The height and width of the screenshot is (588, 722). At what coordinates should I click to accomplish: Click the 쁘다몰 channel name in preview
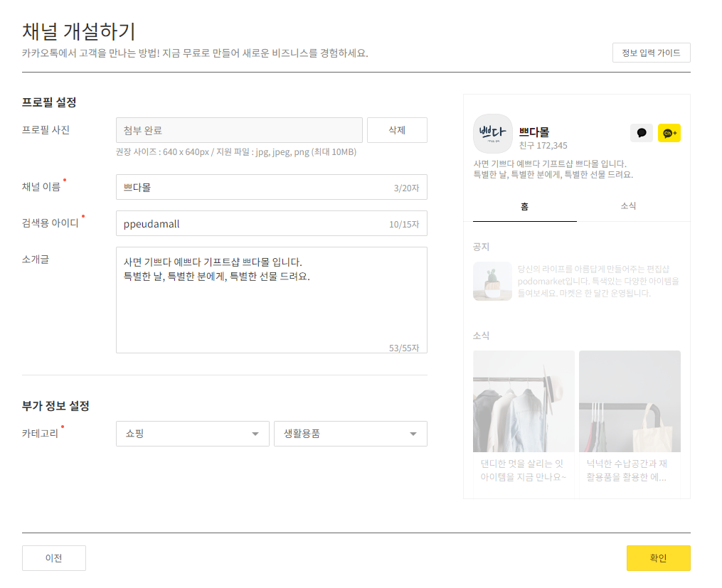[x=534, y=132]
